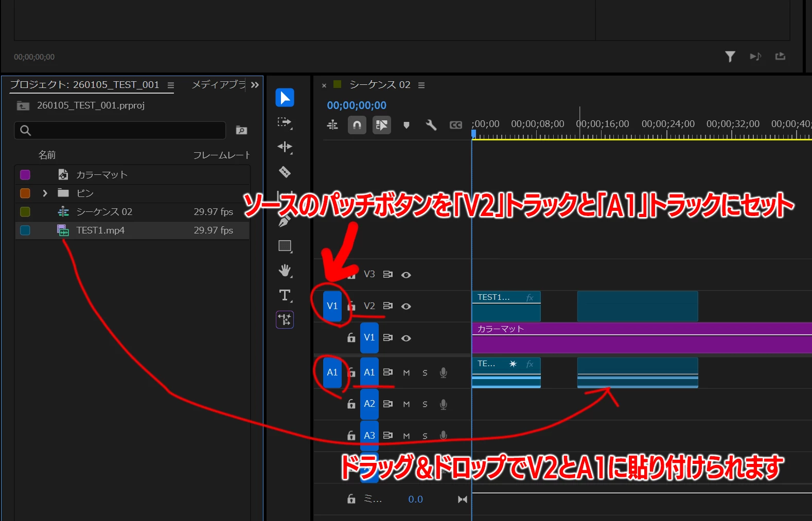The image size is (812, 521).
Task: Toggle timeline snap magnet button
Action: tap(357, 125)
